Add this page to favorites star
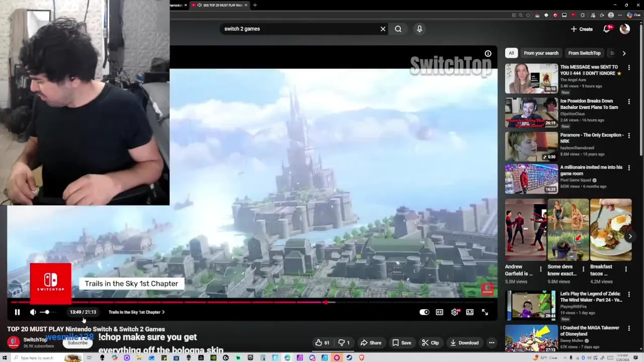Viewport: 644px width, 362px height. pos(528,15)
